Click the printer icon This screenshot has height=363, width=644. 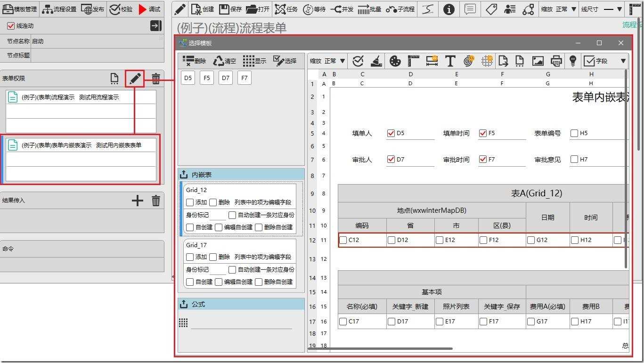[556, 61]
